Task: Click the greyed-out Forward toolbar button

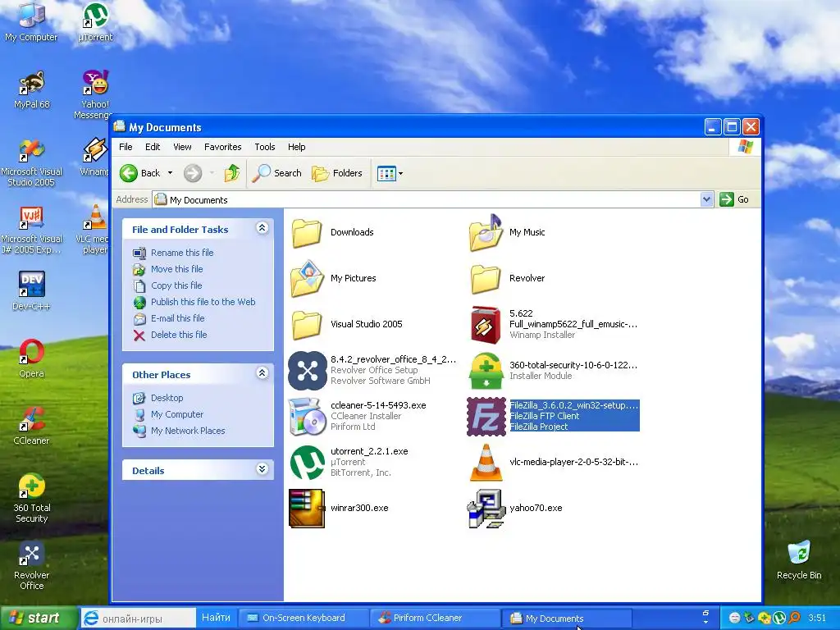Action: click(x=193, y=173)
